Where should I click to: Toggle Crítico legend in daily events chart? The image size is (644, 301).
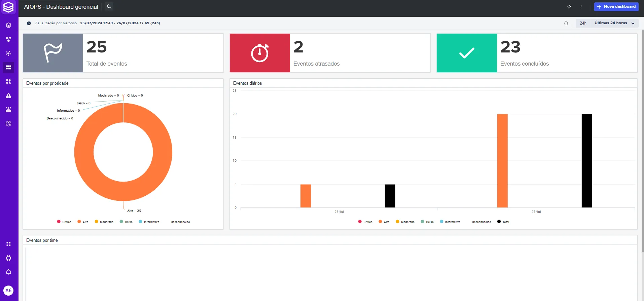coord(365,222)
